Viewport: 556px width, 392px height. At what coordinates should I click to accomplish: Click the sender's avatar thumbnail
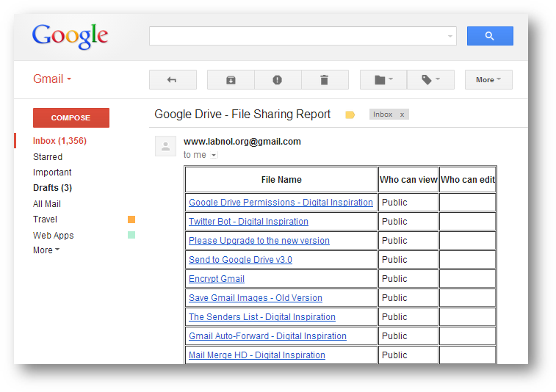coord(165,146)
